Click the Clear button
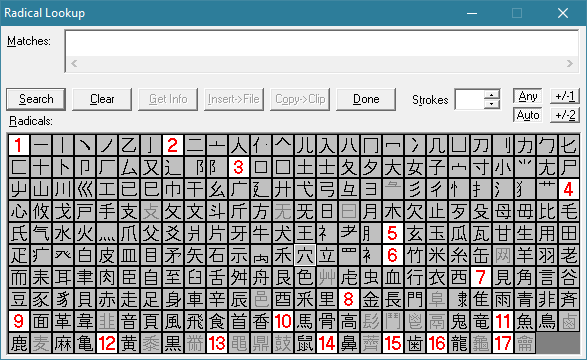This screenshot has width=587, height=360. tap(102, 99)
